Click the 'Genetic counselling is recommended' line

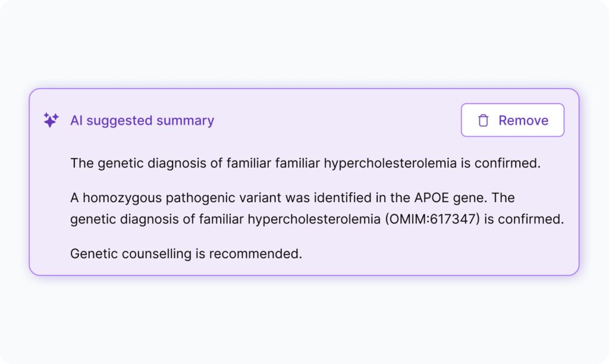point(186,253)
